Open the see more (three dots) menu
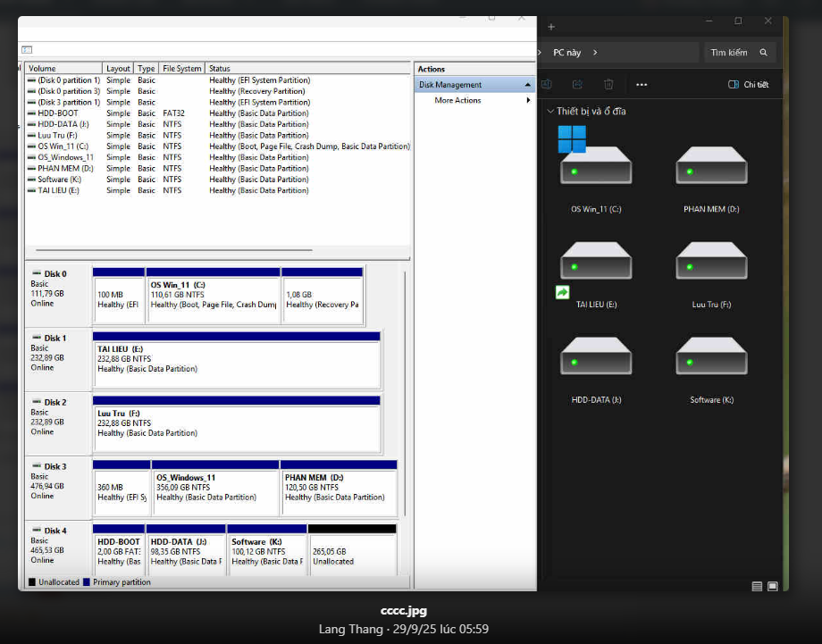This screenshot has width=822, height=644. pyautogui.click(x=642, y=84)
